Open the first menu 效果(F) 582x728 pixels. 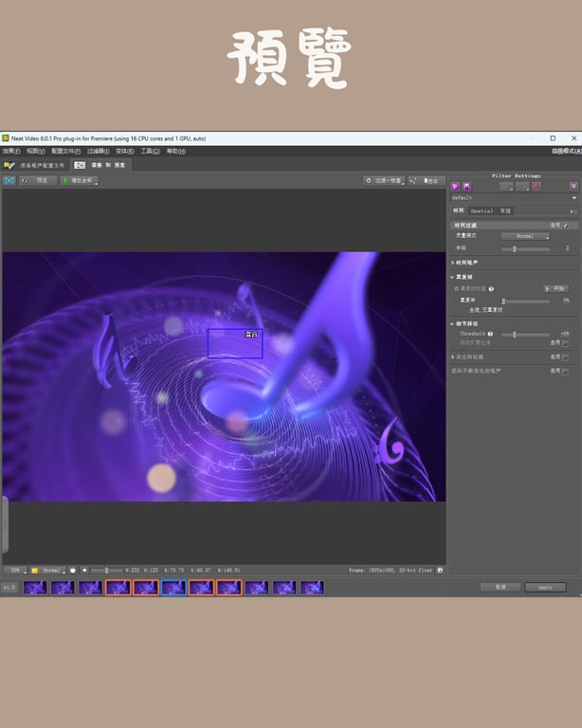tap(10, 152)
